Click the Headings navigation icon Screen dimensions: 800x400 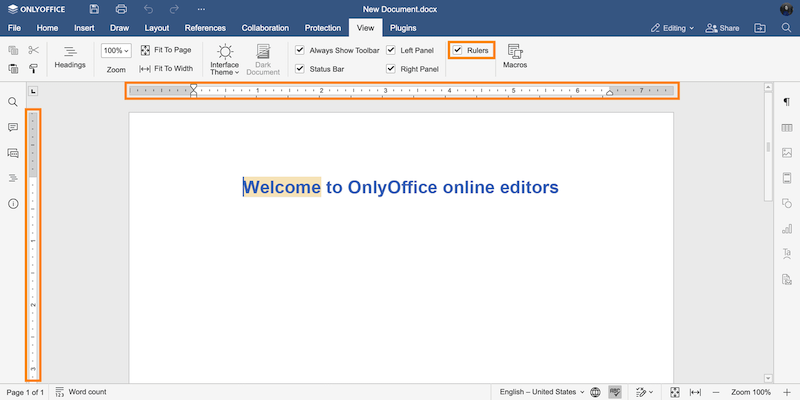click(70, 56)
